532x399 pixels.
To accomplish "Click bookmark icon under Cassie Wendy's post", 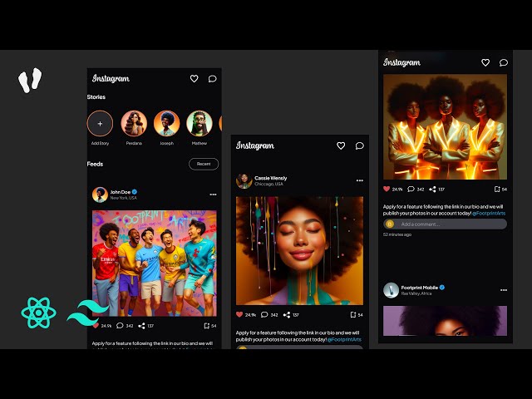I will point(353,315).
